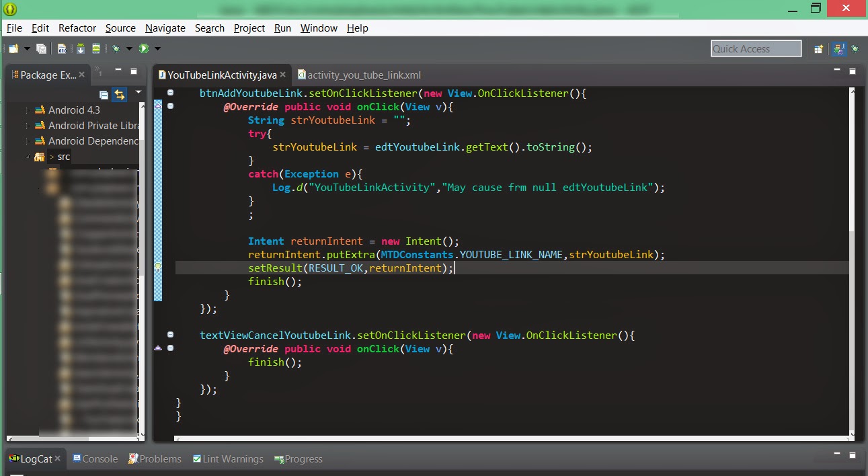Close the Package Explorer view

pos(82,75)
